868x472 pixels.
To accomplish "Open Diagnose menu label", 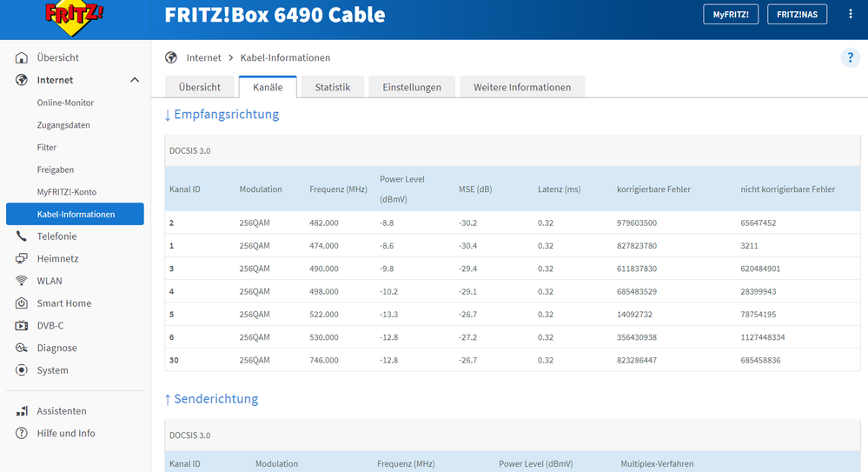I will point(57,348).
